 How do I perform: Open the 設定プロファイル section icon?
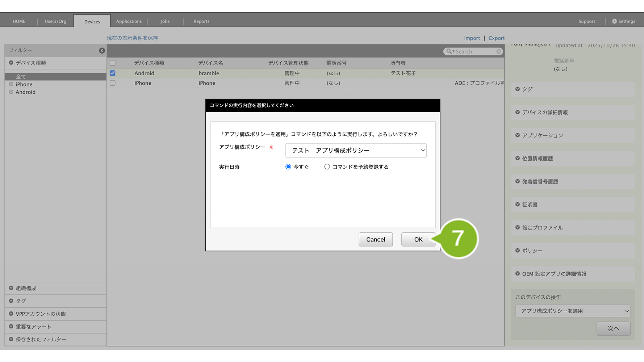click(518, 228)
